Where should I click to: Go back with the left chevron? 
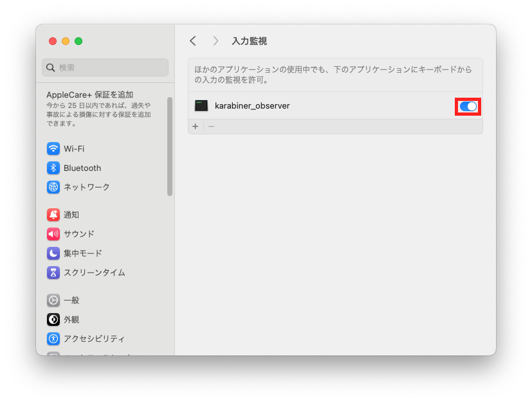click(x=193, y=41)
